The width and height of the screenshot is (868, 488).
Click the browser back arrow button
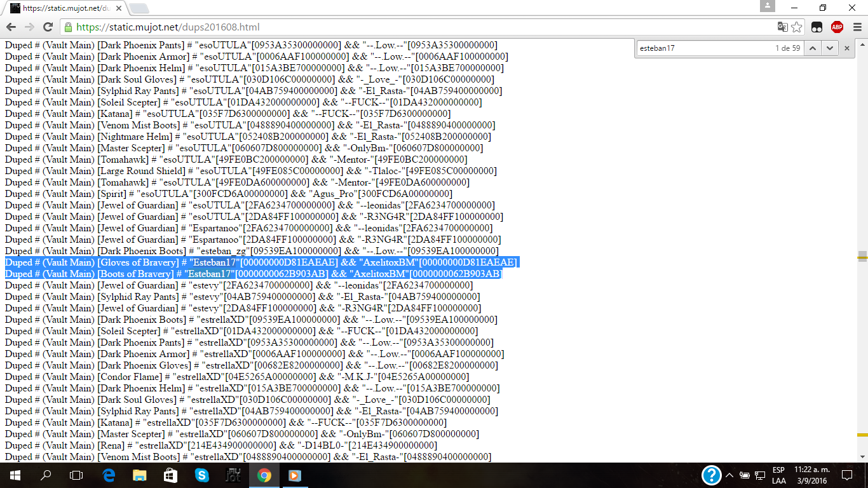11,27
